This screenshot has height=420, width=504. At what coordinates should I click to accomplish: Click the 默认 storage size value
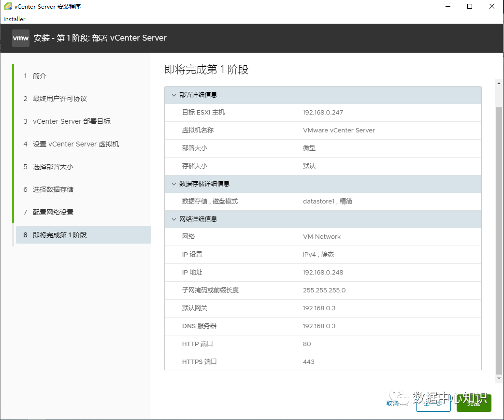[309, 166]
